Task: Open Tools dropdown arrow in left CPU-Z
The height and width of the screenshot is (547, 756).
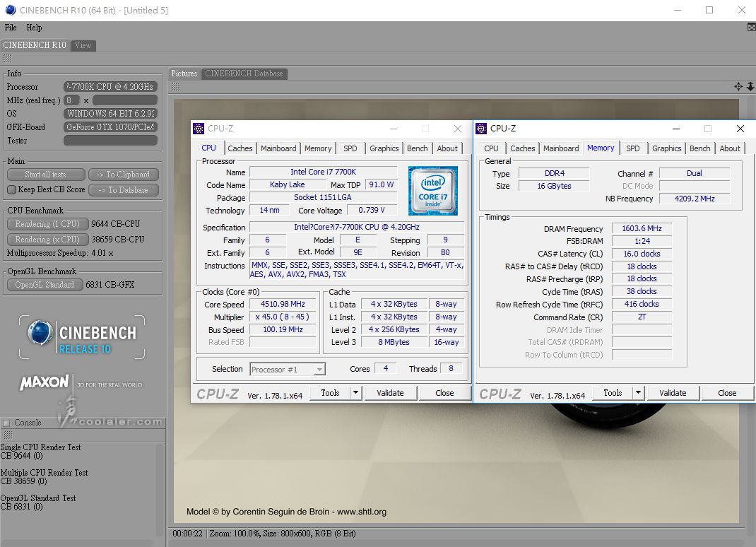Action: click(x=356, y=393)
